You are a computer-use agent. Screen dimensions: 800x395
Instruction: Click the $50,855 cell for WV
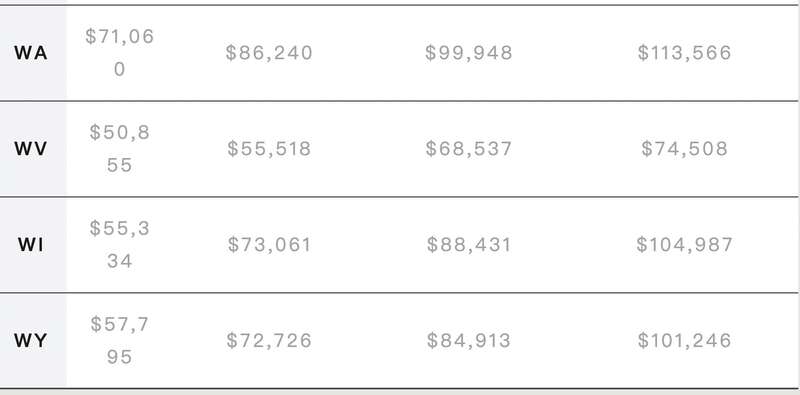coord(120,149)
